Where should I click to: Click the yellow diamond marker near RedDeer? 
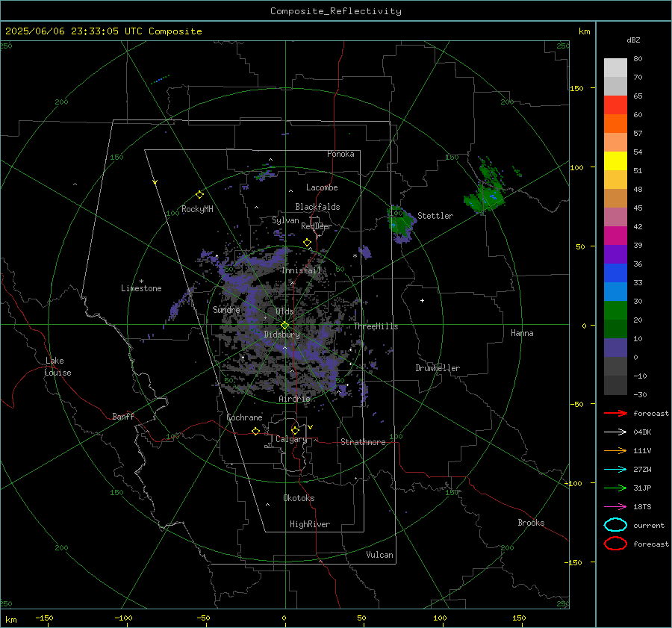coord(307,243)
